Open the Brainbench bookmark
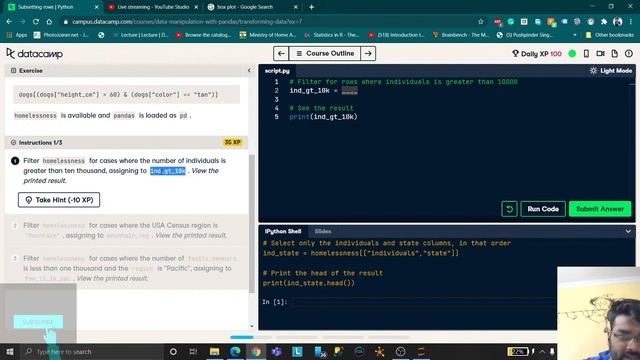640x360 pixels. [461, 35]
